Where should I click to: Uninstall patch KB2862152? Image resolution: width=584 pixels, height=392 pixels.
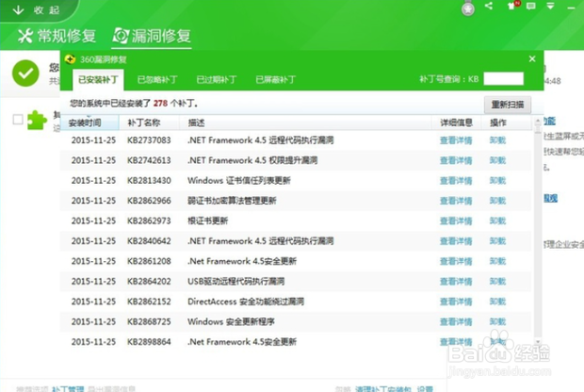pos(497,302)
